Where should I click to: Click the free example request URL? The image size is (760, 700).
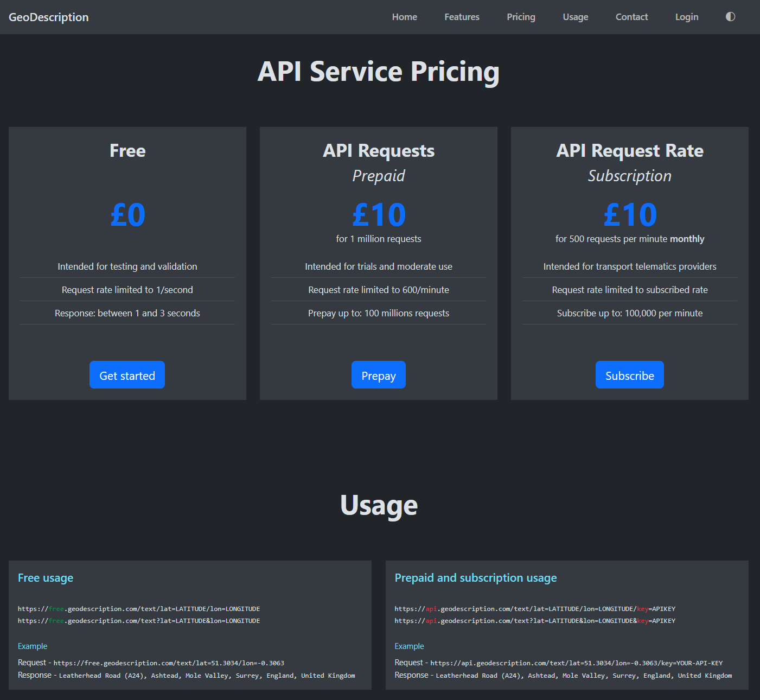coord(169,663)
